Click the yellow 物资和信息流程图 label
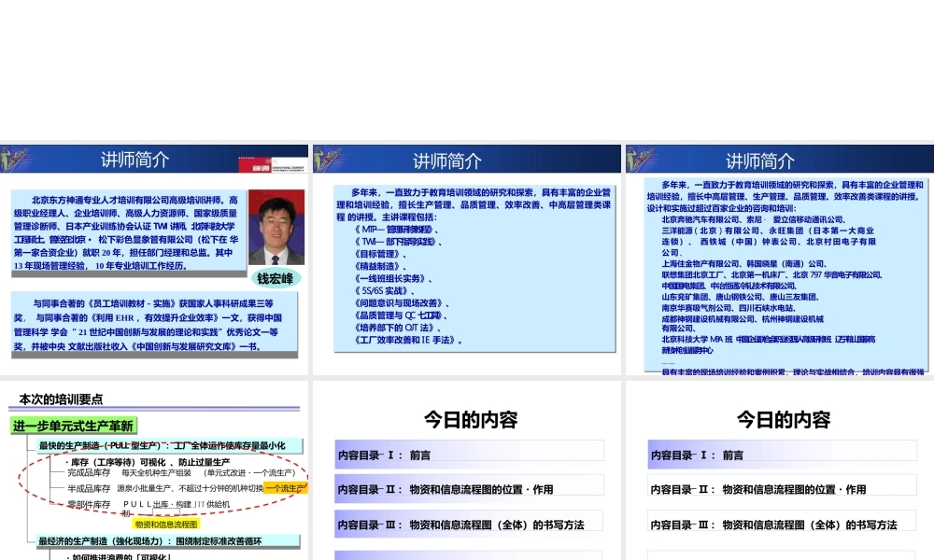This screenshot has height=560, width=934. pyautogui.click(x=165, y=525)
